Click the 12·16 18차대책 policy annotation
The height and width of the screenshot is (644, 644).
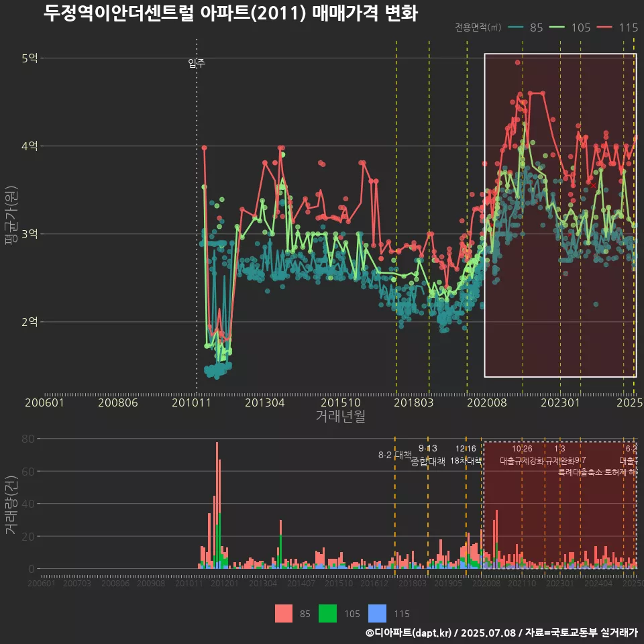(x=466, y=455)
